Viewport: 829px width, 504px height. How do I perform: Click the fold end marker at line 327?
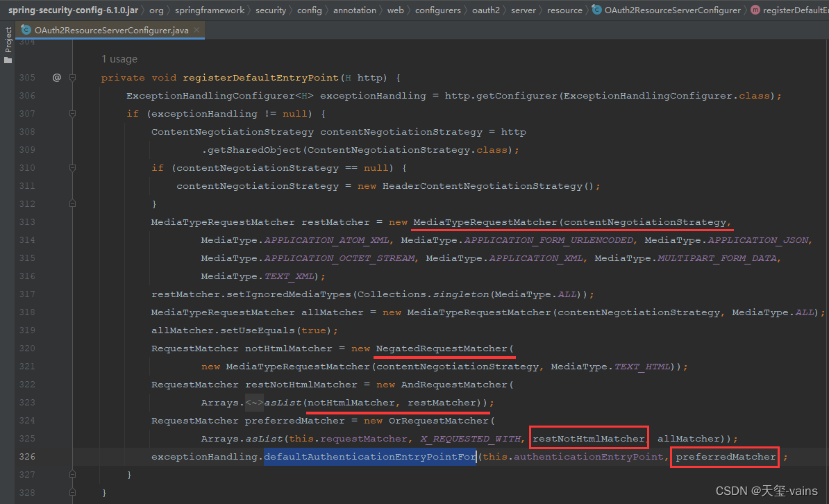pyautogui.click(x=72, y=474)
